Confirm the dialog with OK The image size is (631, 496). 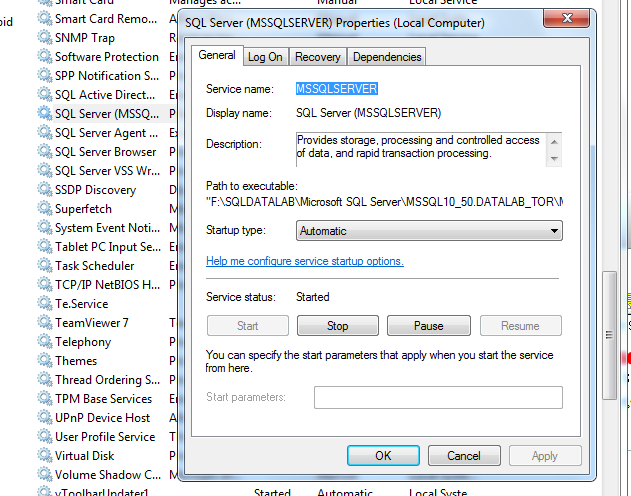pyautogui.click(x=383, y=455)
